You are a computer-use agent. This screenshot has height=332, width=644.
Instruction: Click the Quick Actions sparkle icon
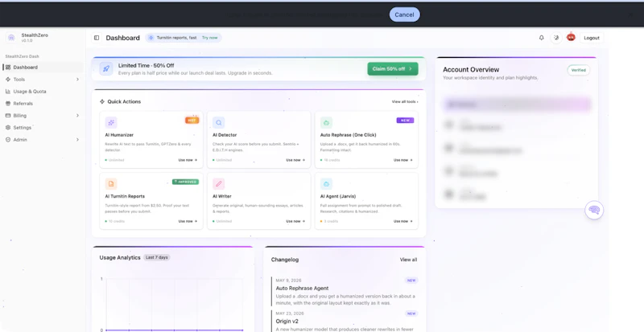[102, 101]
